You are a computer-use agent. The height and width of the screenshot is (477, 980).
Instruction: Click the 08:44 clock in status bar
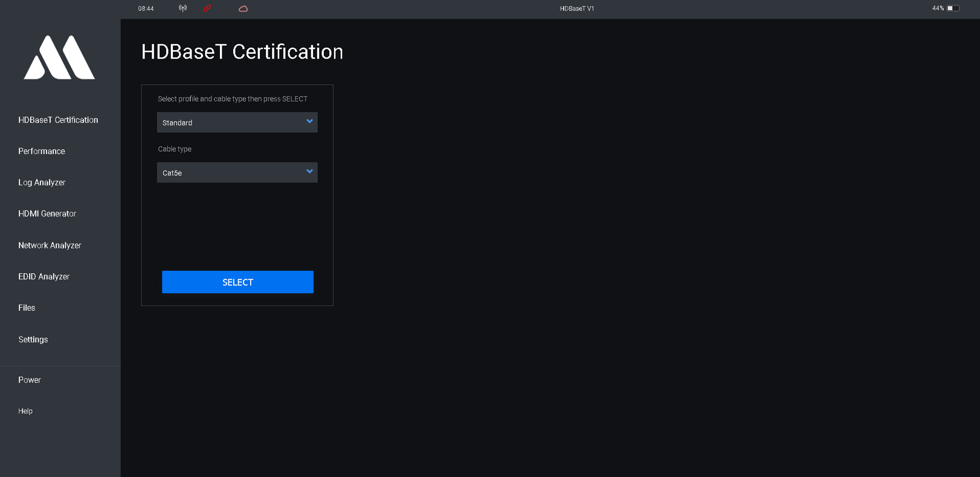click(146, 8)
